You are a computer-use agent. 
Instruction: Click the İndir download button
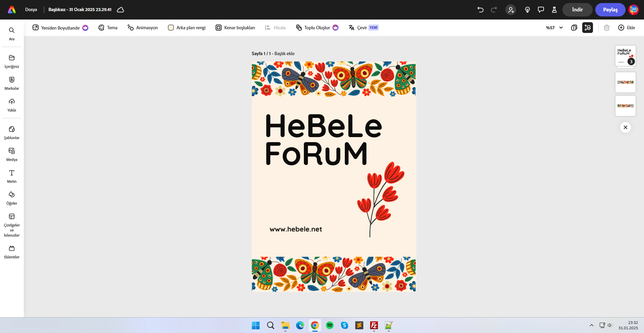(x=577, y=10)
